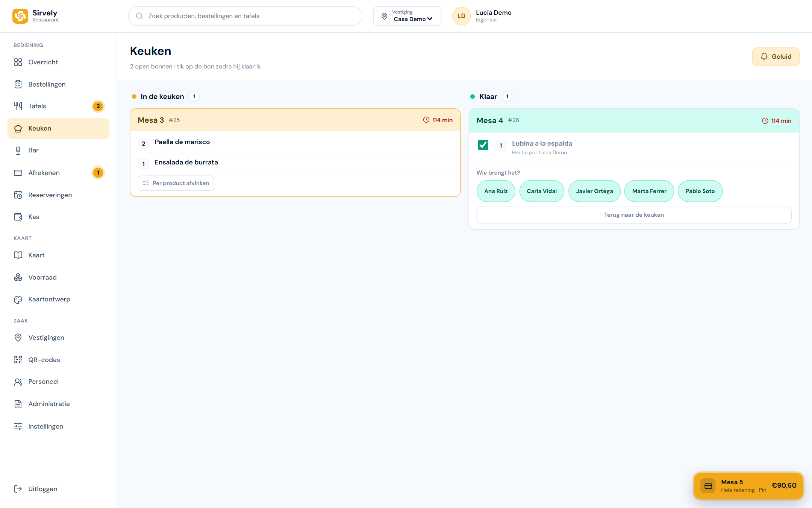This screenshot has height=508, width=812.
Task: Open Reserveringen calendar icon
Action: click(x=18, y=195)
